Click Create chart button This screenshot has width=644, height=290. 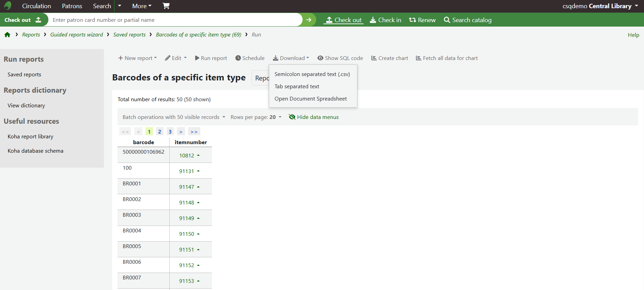pyautogui.click(x=389, y=58)
